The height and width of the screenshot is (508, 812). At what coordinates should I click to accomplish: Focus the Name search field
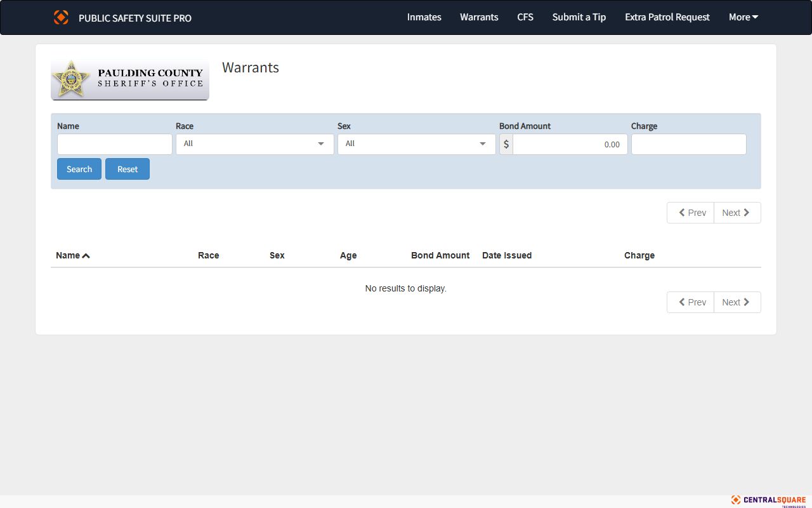(x=115, y=144)
